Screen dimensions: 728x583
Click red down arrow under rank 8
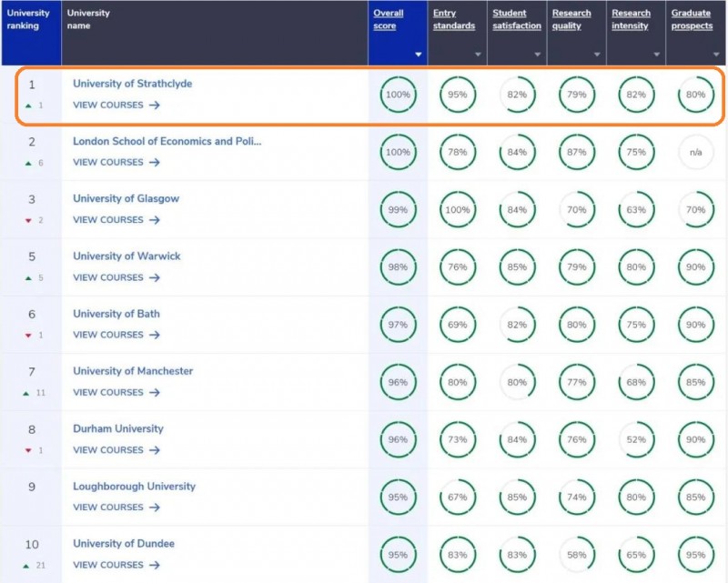point(28,451)
